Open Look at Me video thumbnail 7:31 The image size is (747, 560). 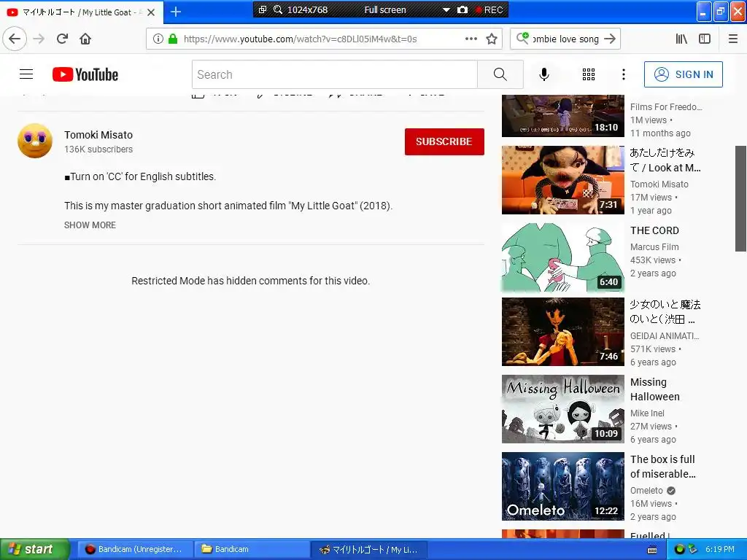[562, 180]
